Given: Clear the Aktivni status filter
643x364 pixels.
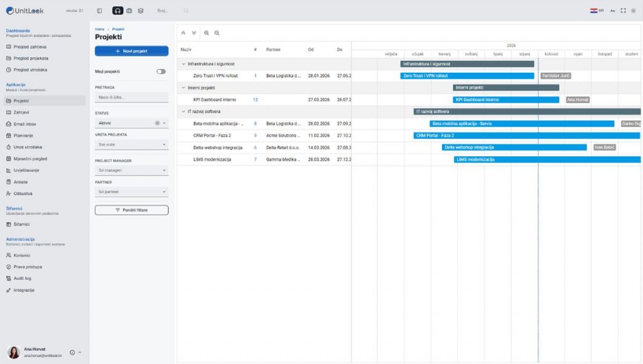Looking at the screenshot, I should (157, 123).
